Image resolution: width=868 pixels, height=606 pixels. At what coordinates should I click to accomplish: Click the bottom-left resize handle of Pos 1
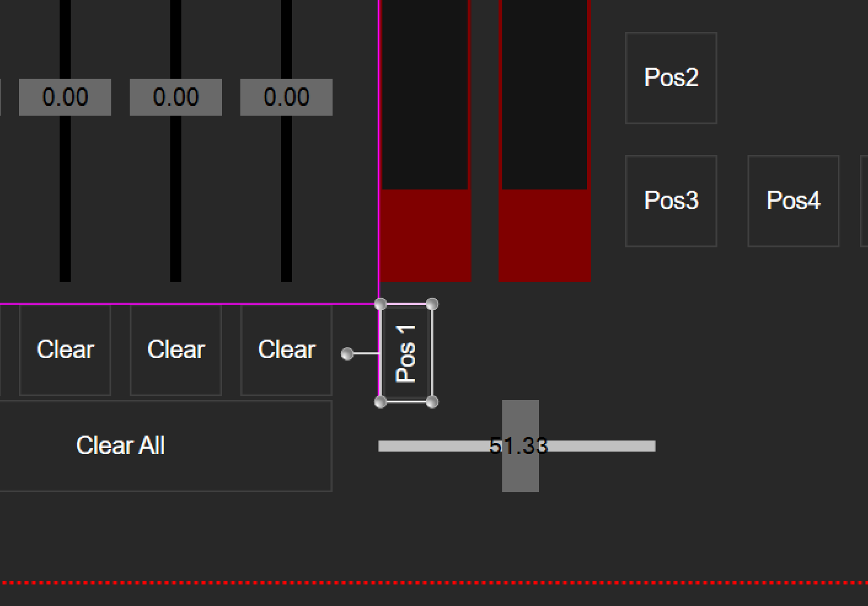tap(381, 402)
